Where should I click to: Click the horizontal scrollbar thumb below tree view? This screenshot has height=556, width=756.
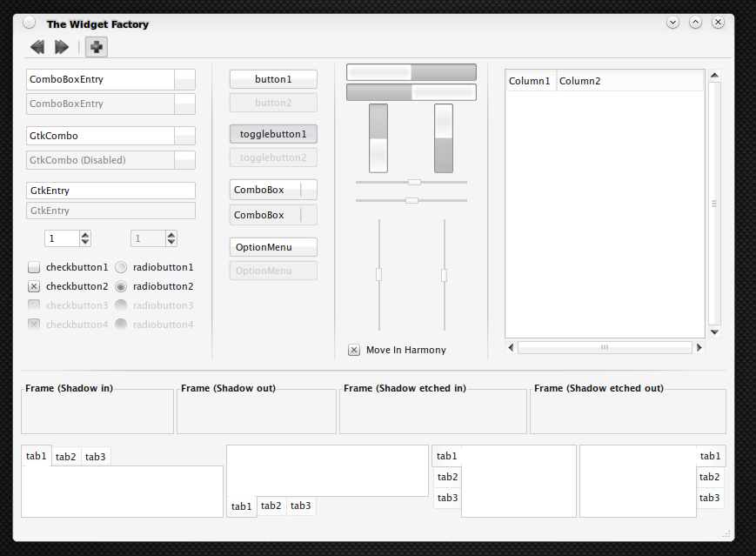click(x=605, y=347)
